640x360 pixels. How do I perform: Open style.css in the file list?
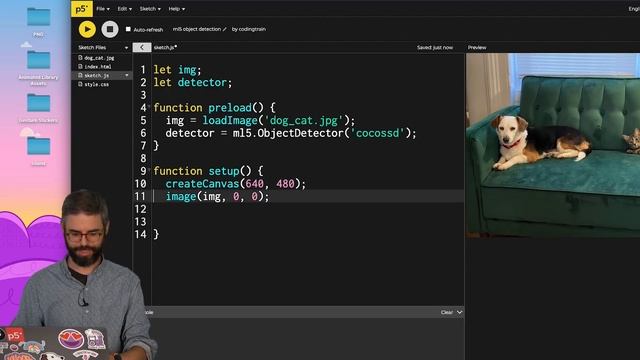97,84
